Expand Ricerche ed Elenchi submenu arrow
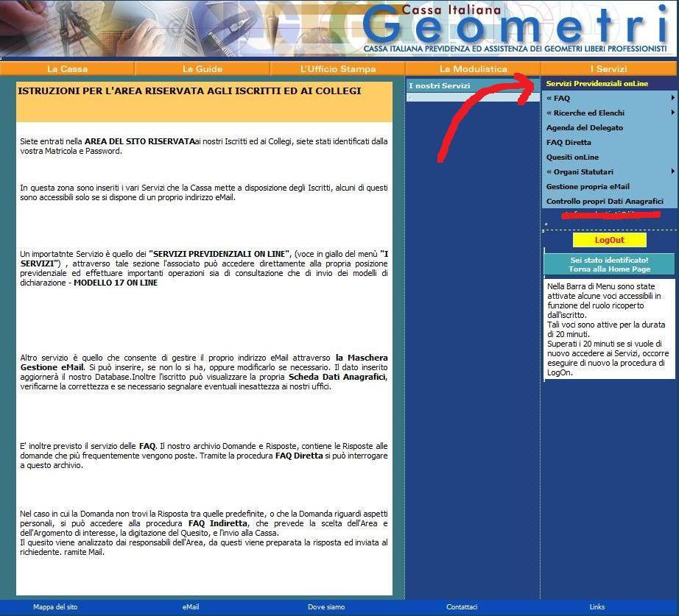Viewport: 679px width, 616px height. pos(672,113)
